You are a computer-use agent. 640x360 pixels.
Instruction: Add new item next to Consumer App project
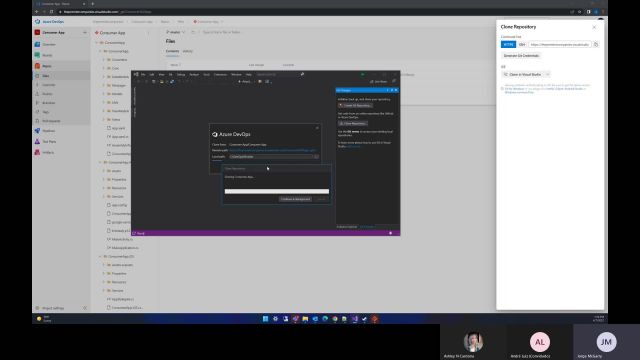pyautogui.click(x=84, y=32)
